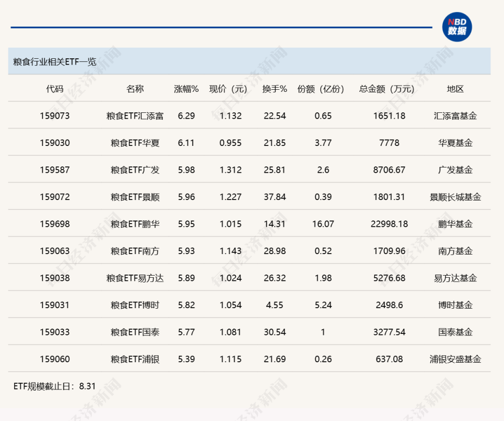Click total amount 1651.18
Viewport: 504px width, 421px height.
(x=389, y=115)
